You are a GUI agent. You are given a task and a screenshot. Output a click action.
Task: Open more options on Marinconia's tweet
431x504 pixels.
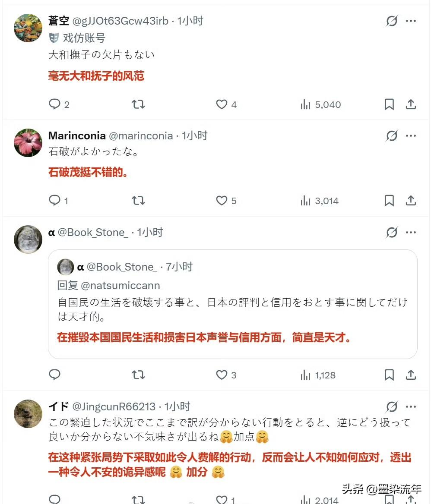click(411, 135)
